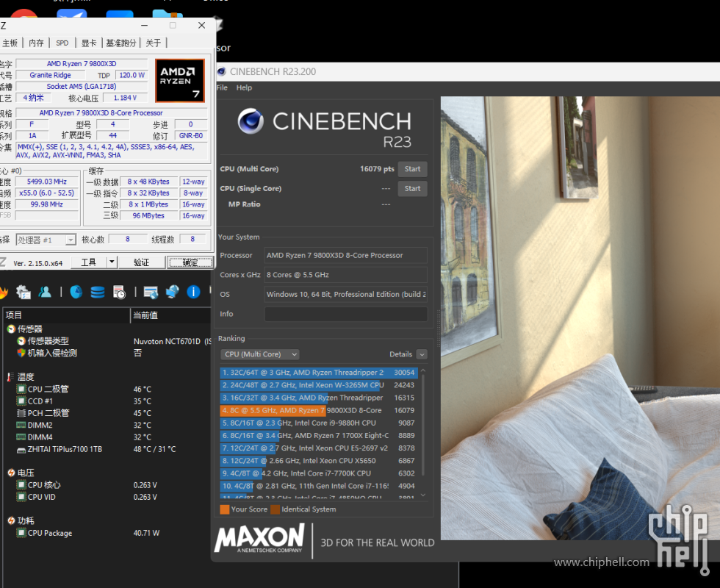
Task: Open the gear checklist preferences icon in AIDA64
Action: point(23,293)
